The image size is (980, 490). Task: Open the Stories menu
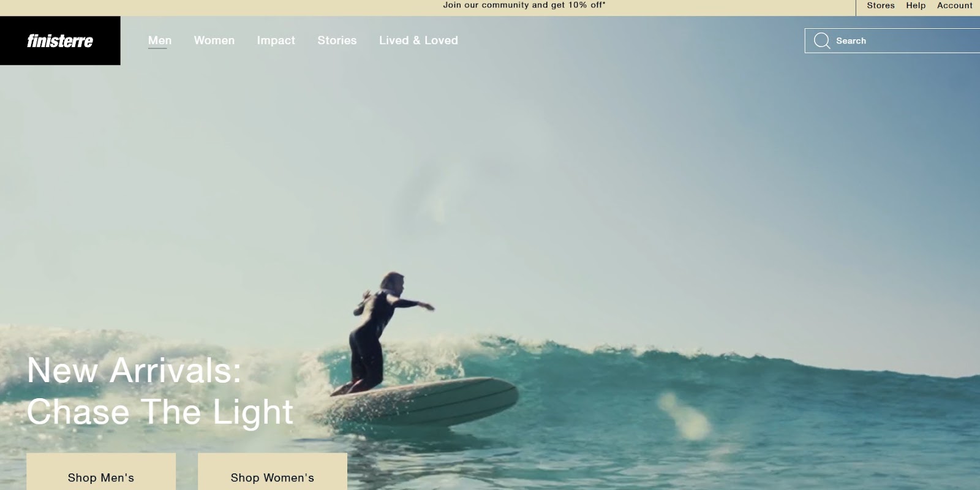point(337,40)
